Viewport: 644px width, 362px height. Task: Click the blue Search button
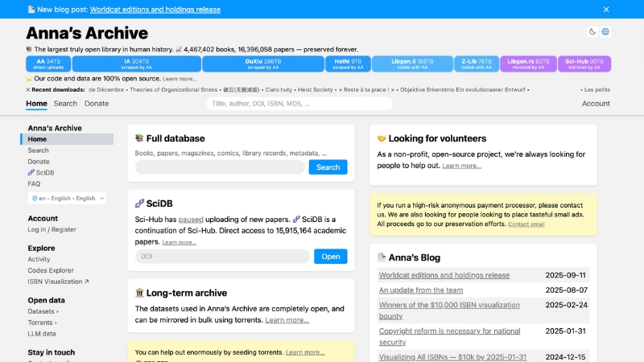coord(328,167)
